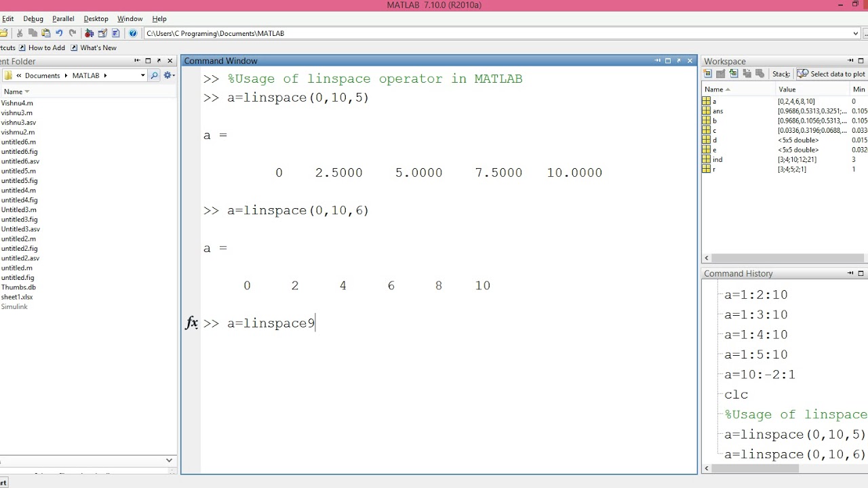
Task: Click Save workspace icon in Workspace toolbar
Action: click(747, 74)
